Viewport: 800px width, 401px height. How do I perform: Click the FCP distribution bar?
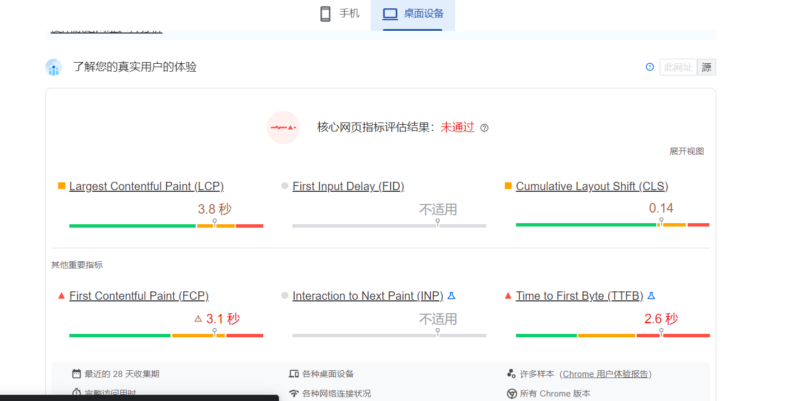pyautogui.click(x=166, y=335)
